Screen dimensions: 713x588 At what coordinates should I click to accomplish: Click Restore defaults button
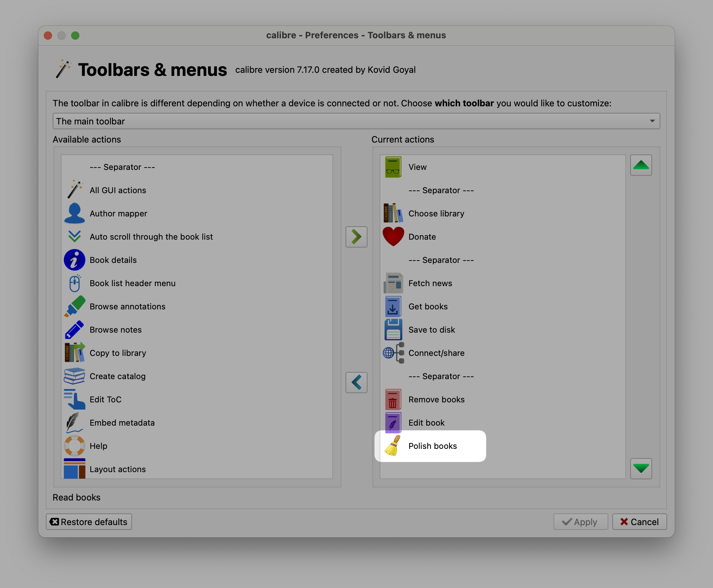coord(89,522)
